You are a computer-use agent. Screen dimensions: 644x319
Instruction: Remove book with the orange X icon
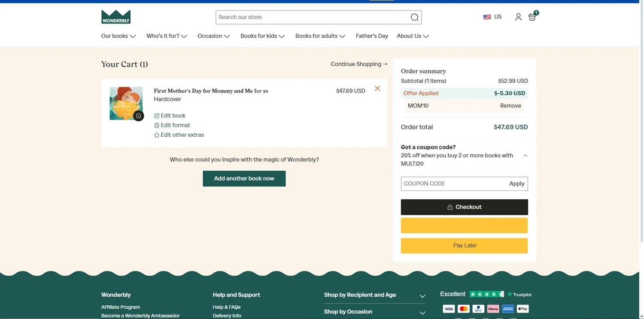(377, 88)
